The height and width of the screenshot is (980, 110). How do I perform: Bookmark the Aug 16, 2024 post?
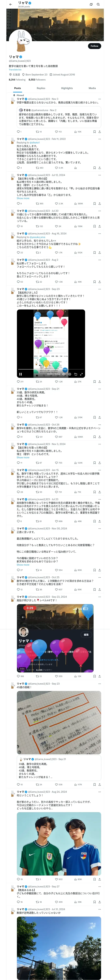tap(94, 252)
